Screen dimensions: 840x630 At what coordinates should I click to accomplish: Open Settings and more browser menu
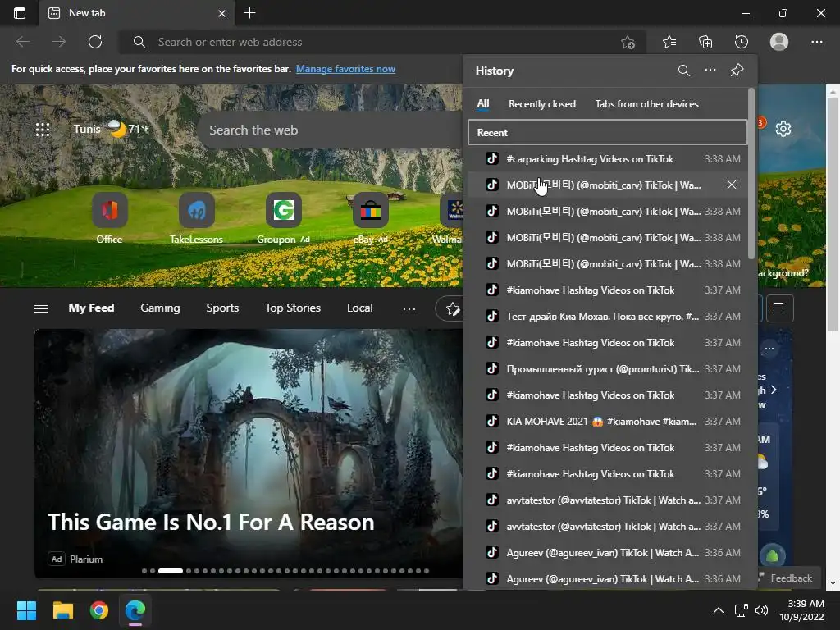click(816, 42)
